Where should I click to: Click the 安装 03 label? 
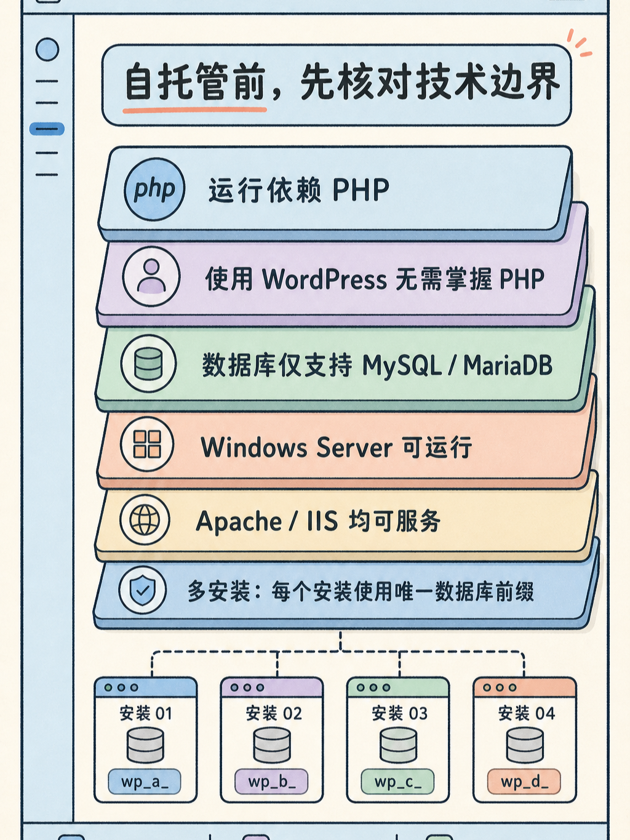tap(400, 713)
